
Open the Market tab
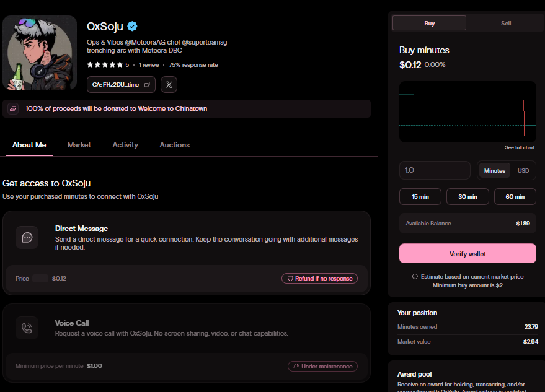tap(79, 145)
